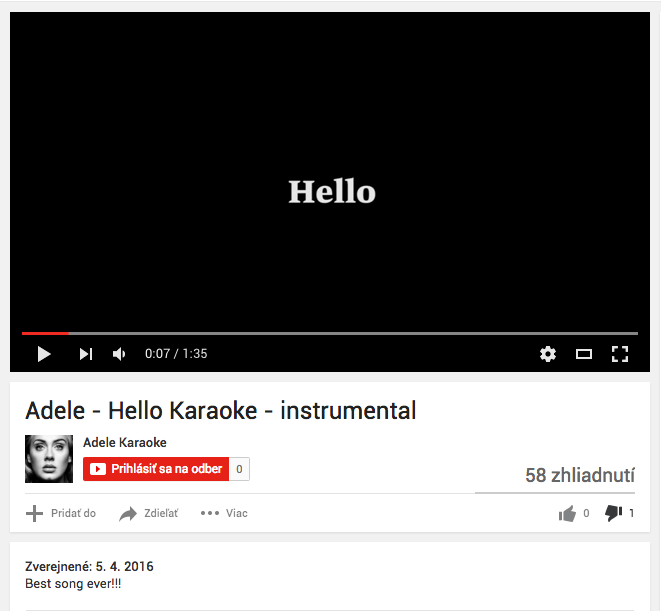
Task: Dislike the video with thumbs down
Action: (x=613, y=513)
